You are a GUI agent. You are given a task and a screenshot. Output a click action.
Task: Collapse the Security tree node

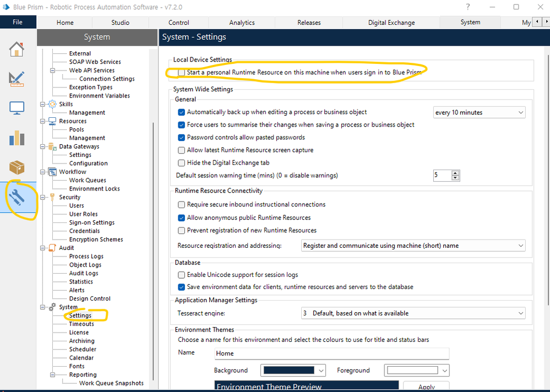pos(43,197)
